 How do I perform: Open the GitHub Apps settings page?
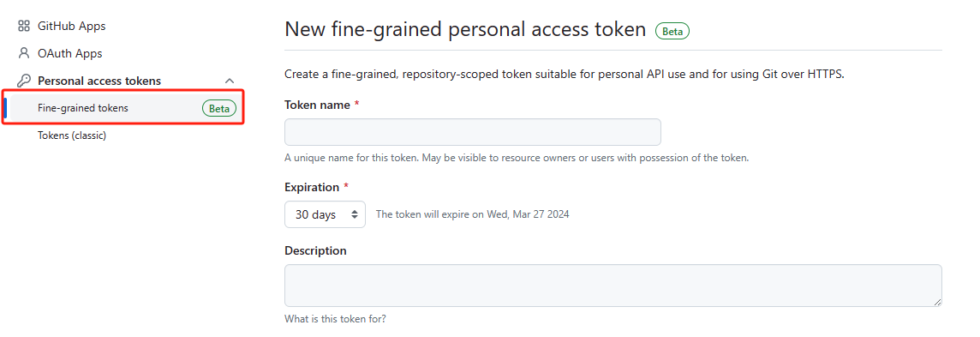tap(71, 27)
